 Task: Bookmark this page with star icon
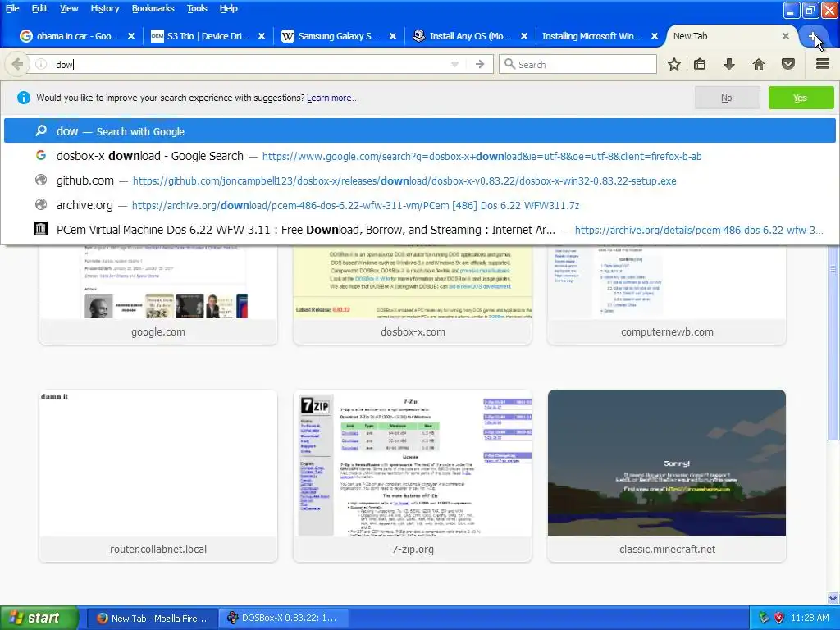(674, 64)
